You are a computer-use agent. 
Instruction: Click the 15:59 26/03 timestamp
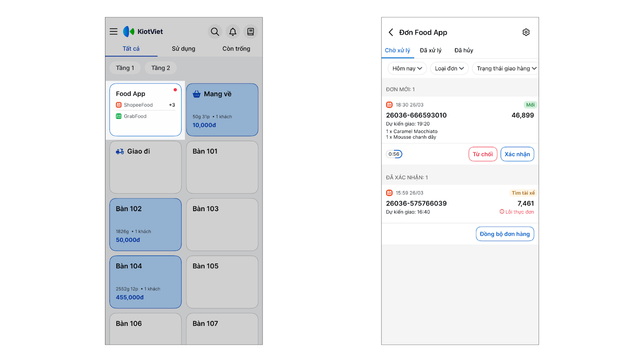(409, 193)
